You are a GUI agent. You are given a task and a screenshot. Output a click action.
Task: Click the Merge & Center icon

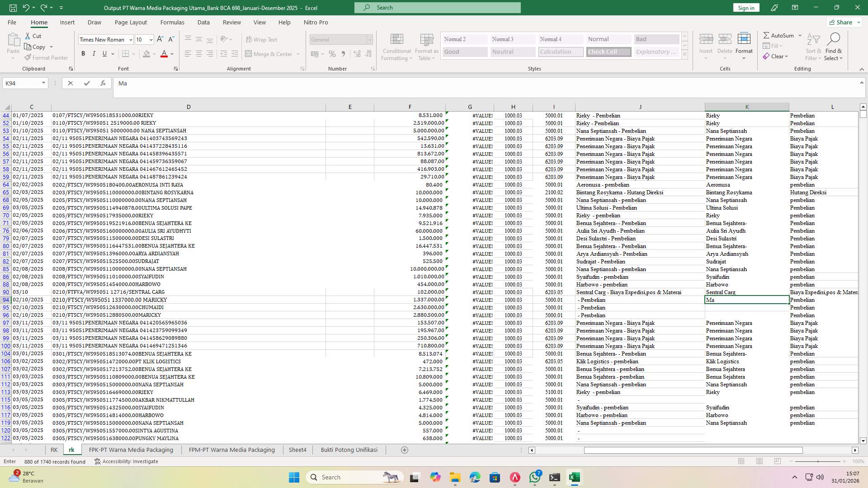270,54
